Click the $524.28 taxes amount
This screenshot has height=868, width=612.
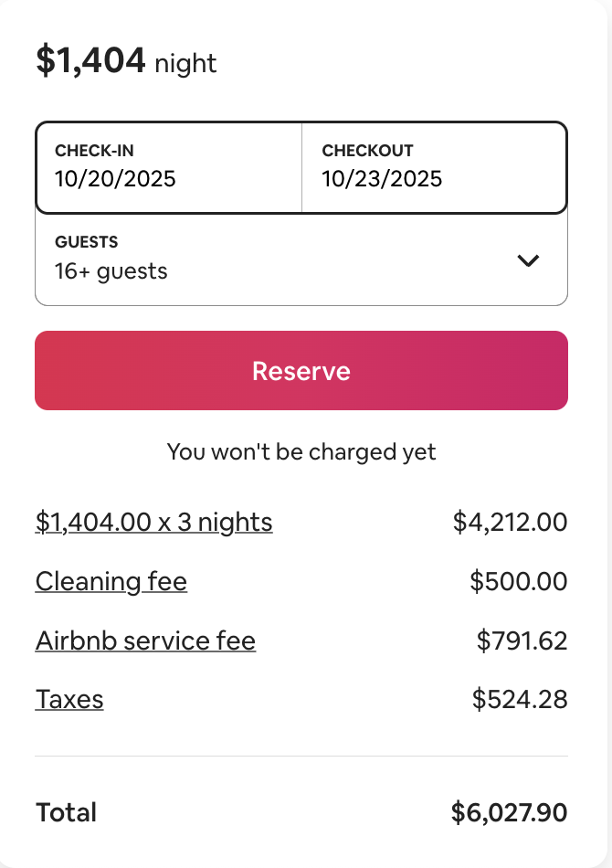[520, 700]
